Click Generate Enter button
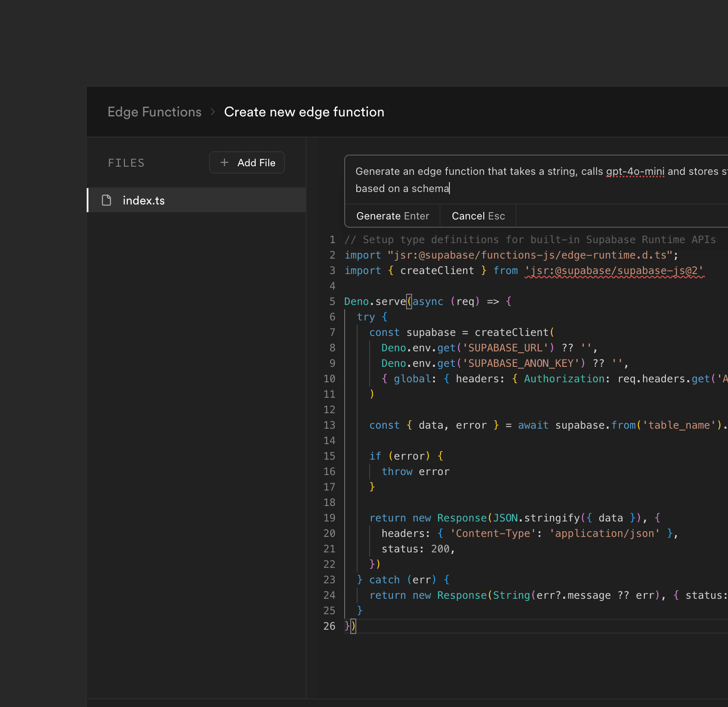This screenshot has width=728, height=707. (392, 216)
